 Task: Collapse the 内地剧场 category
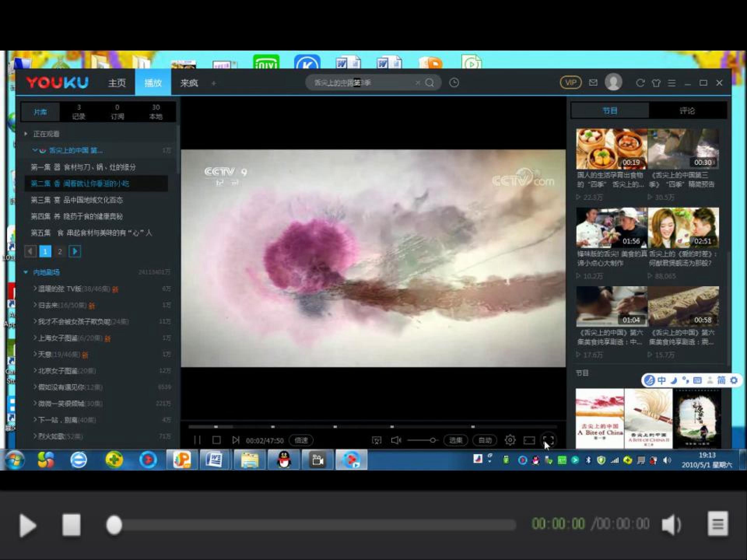pos(26,272)
